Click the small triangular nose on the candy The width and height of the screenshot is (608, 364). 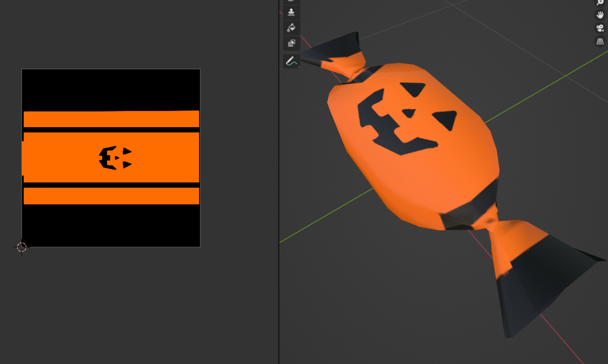coord(409,113)
